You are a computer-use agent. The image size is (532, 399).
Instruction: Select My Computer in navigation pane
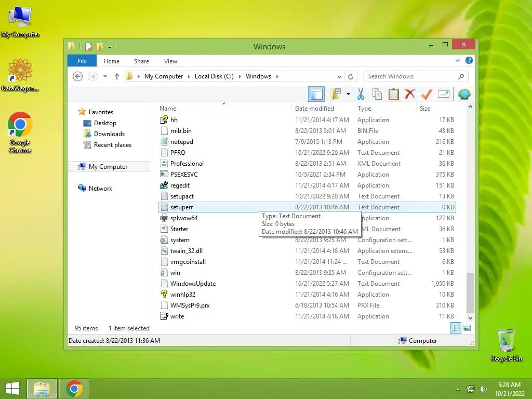[x=108, y=167]
